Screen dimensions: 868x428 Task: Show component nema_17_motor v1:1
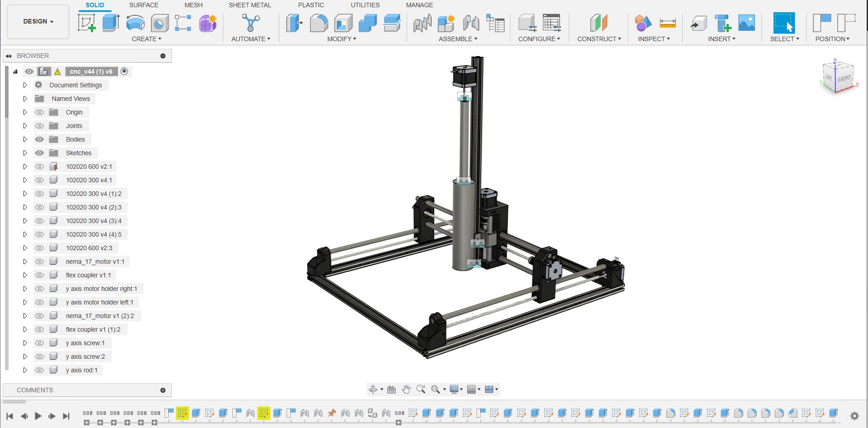pos(40,262)
